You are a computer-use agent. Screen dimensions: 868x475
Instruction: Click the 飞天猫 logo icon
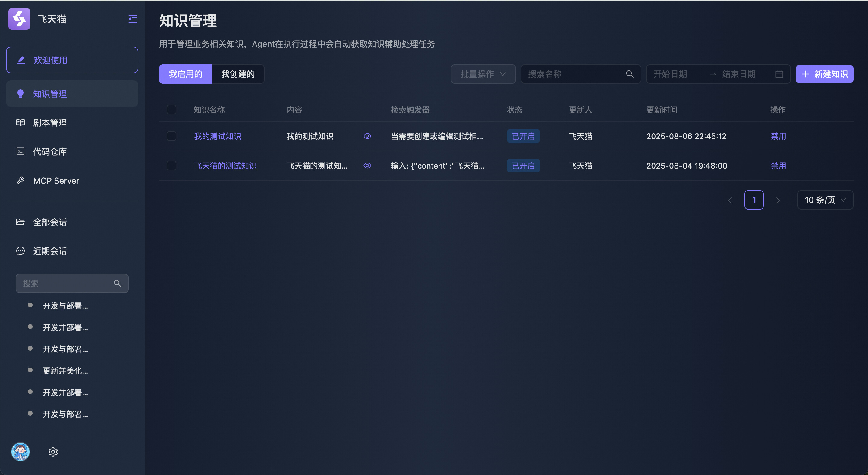point(19,19)
